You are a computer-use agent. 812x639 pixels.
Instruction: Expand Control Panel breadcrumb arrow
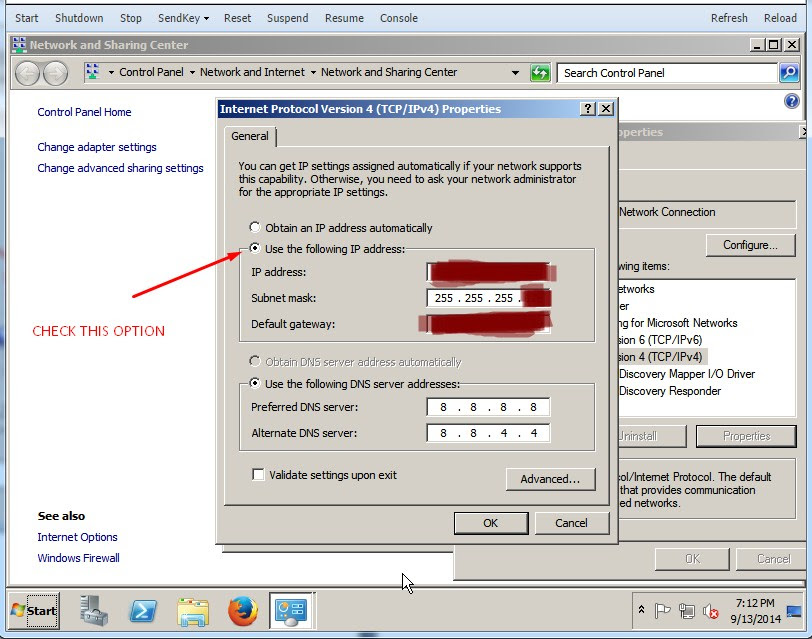coord(192,72)
